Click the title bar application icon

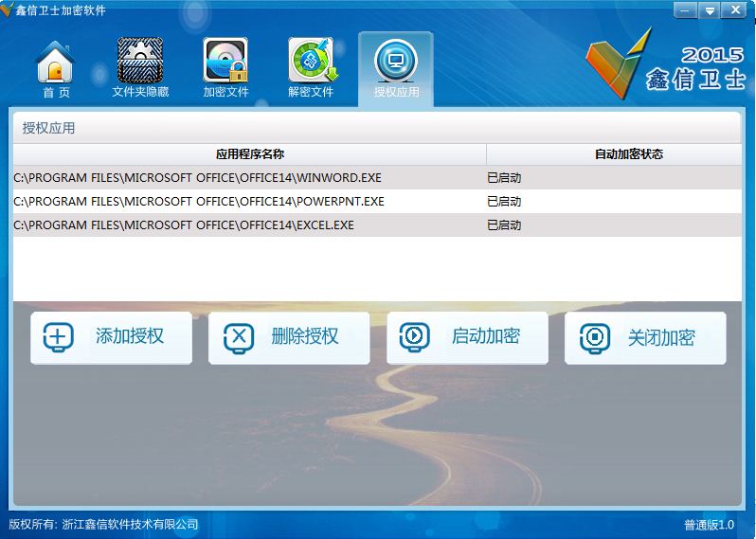tap(9, 10)
